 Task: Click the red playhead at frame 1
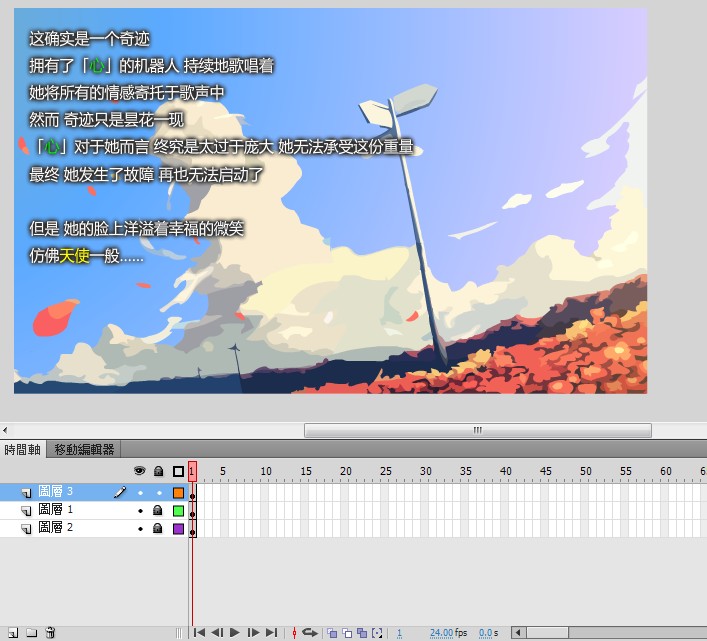192,471
